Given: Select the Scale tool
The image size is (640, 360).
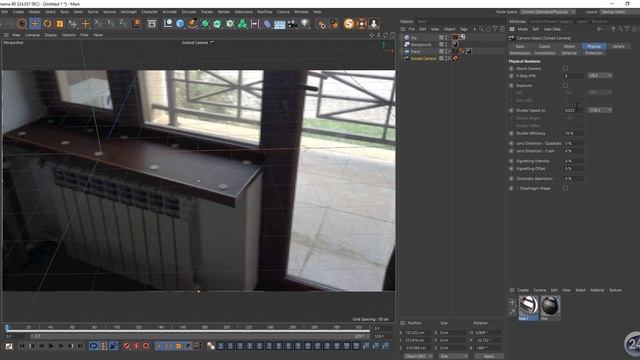Looking at the screenshot, I should point(60,24).
